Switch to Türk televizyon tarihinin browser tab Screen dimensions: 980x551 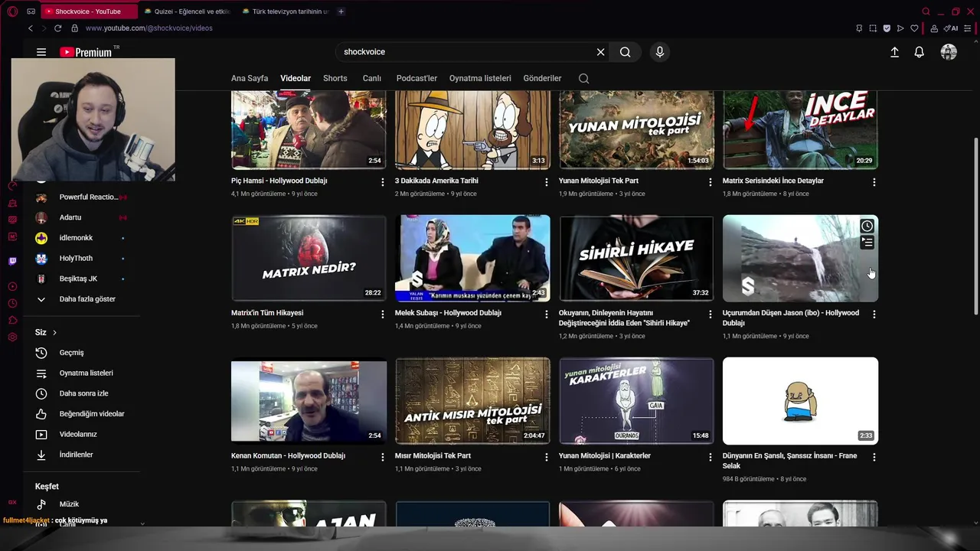[x=285, y=11]
